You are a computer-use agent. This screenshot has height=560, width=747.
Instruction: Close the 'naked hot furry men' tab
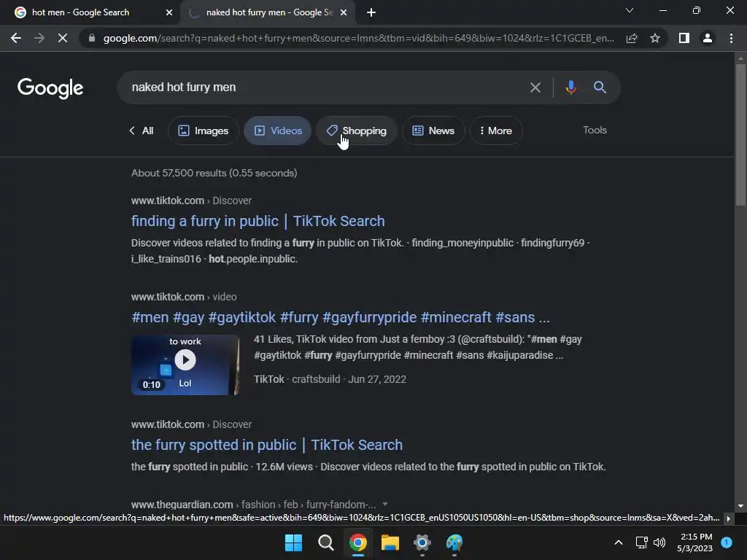point(344,12)
